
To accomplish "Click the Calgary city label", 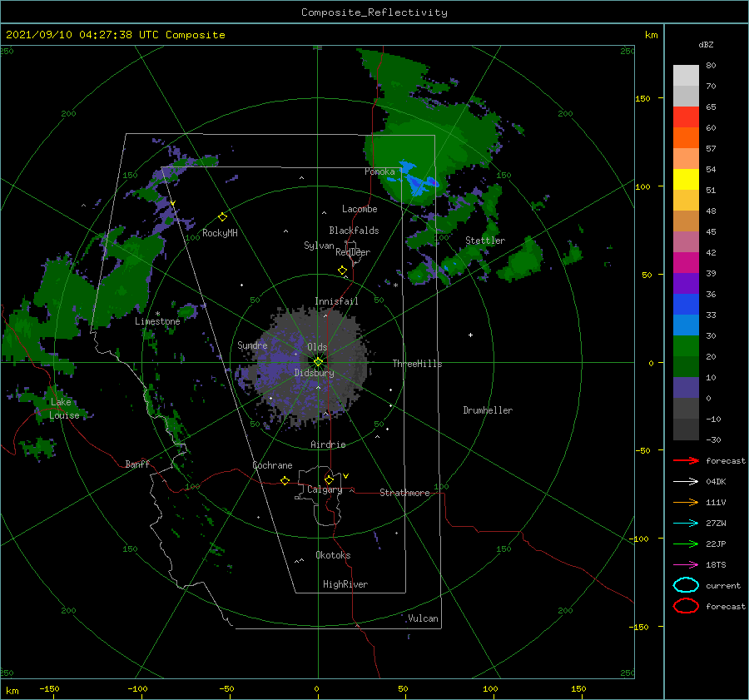I will tap(325, 489).
